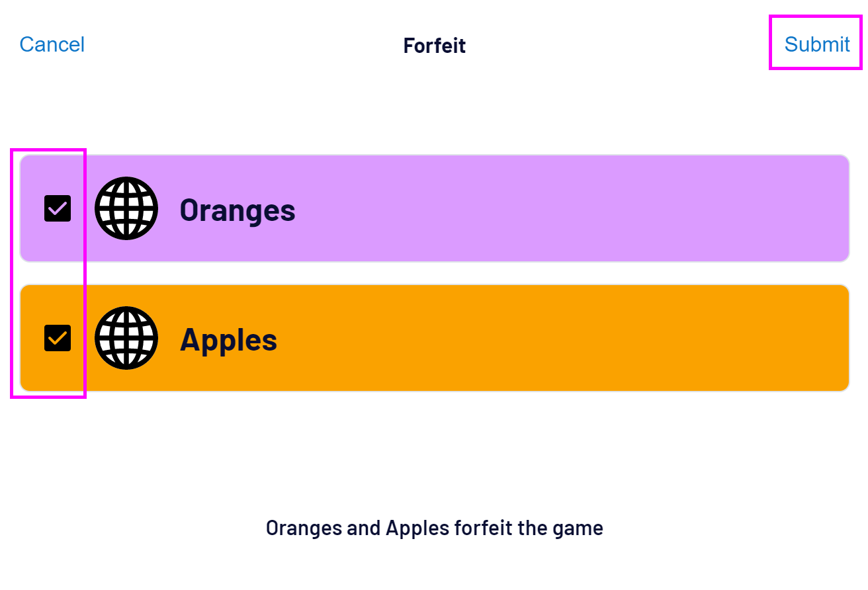The width and height of the screenshot is (868, 590).
Task: Tap the Apples team logo
Action: (126, 338)
